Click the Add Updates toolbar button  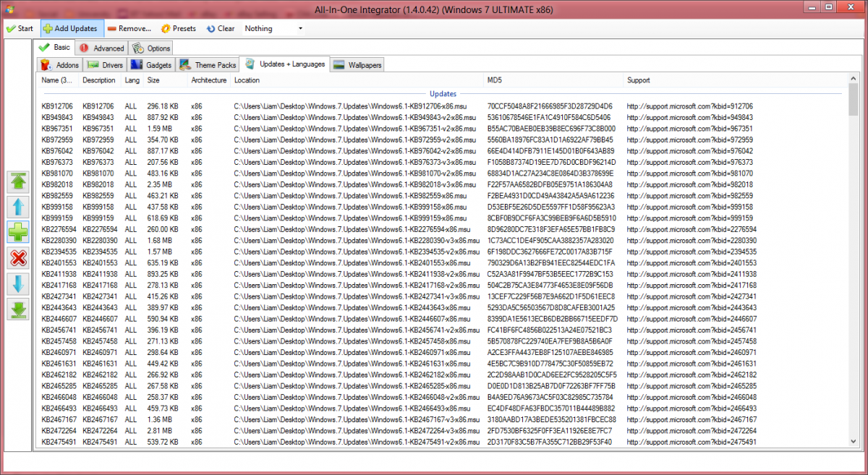[72, 29]
